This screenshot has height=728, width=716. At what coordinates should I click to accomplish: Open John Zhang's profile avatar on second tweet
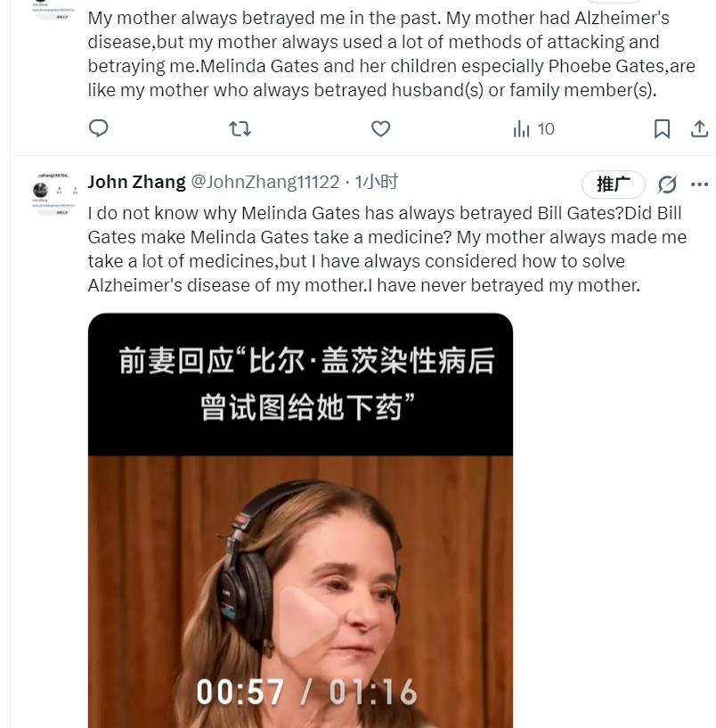[x=55, y=193]
